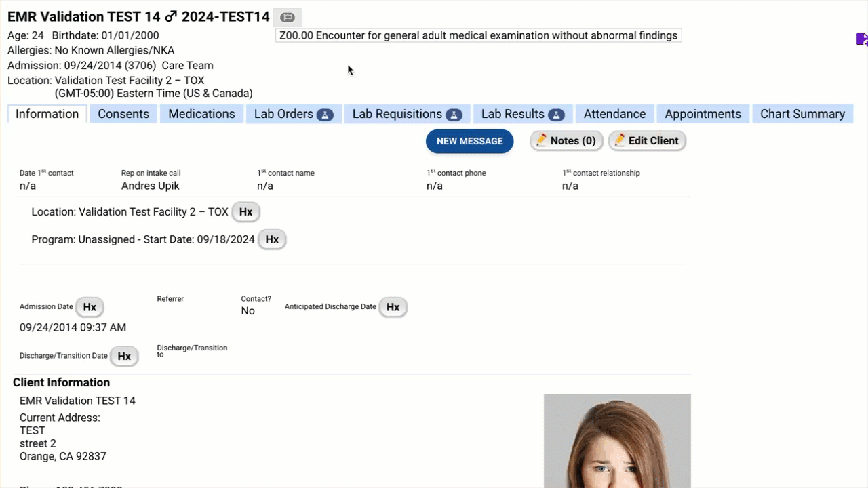Click the flask icon on Lab Orders tab
The width and height of the screenshot is (868, 488).
coord(325,115)
